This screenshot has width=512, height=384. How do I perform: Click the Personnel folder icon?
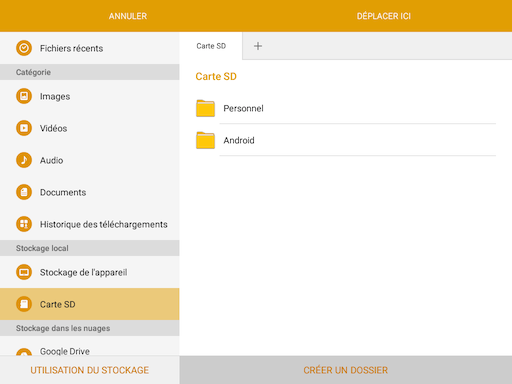click(205, 108)
